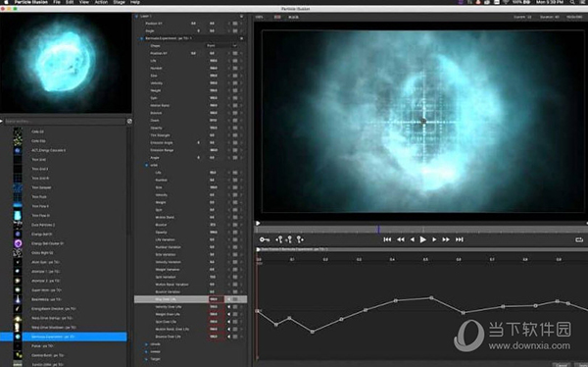Open the Action menu
This screenshot has height=367, width=588.
[101, 2]
